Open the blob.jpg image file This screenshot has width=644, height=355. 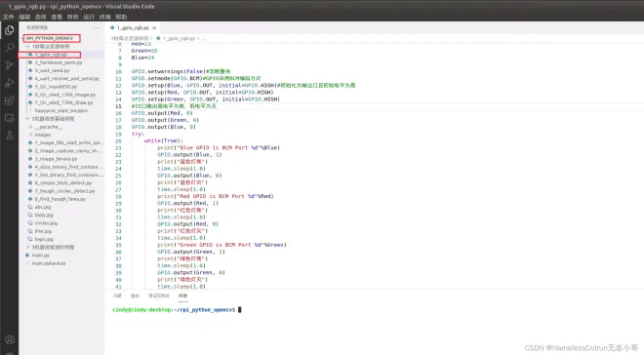pyautogui.click(x=44, y=216)
